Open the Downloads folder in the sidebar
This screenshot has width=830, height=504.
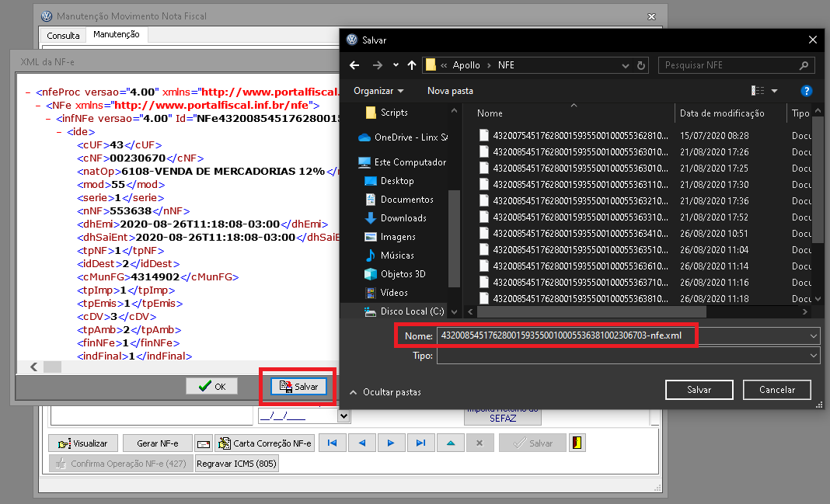[x=396, y=218]
